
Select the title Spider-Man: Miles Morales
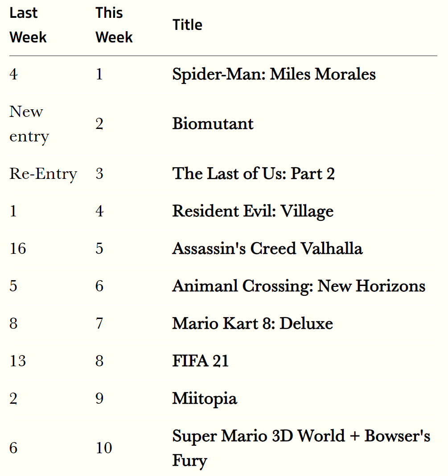(x=274, y=75)
